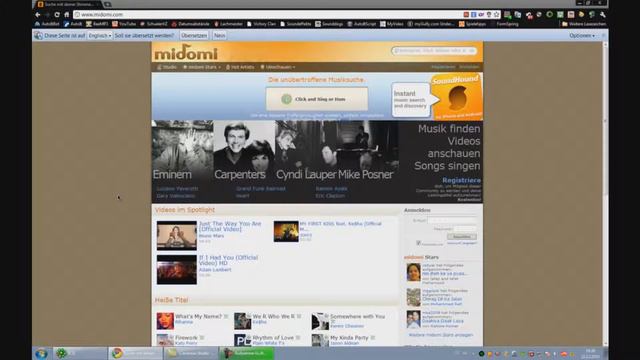The image size is (640, 360).
Task: Open the Weitere Lesezeichen bookmarks folder
Action: pyautogui.click(x=583, y=24)
